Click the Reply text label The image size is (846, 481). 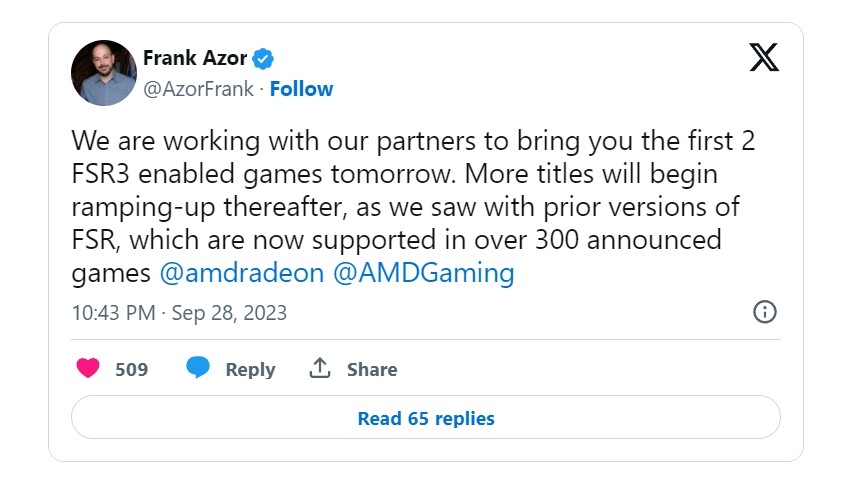tap(250, 370)
